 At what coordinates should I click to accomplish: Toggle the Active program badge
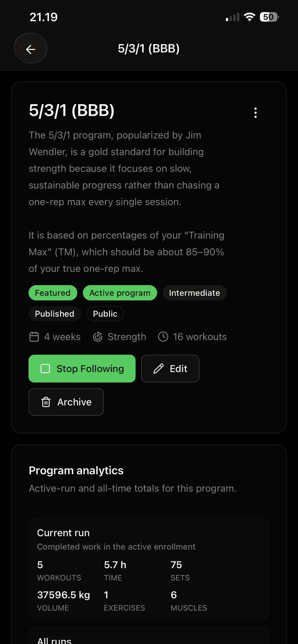click(x=120, y=293)
